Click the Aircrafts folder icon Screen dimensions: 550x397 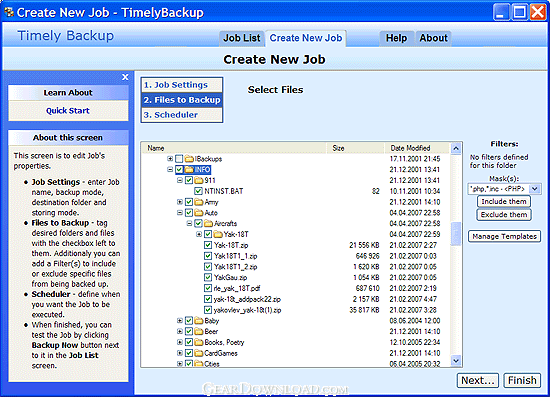(208, 223)
